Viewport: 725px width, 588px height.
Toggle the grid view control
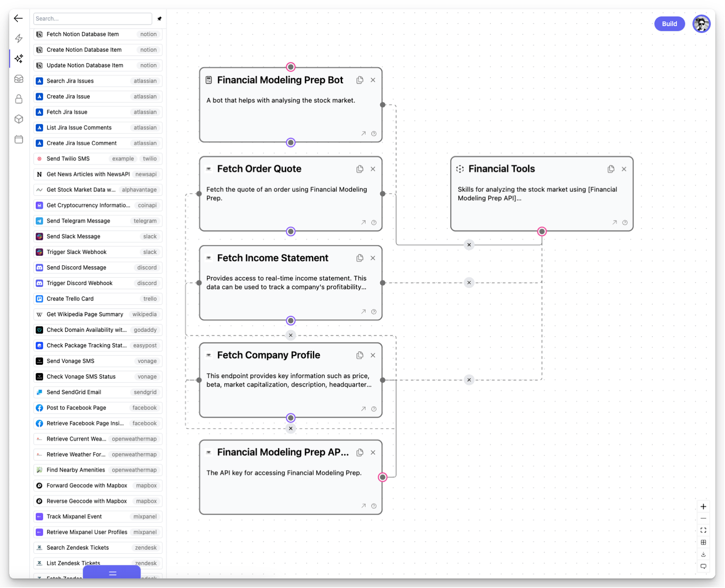pyautogui.click(x=703, y=542)
